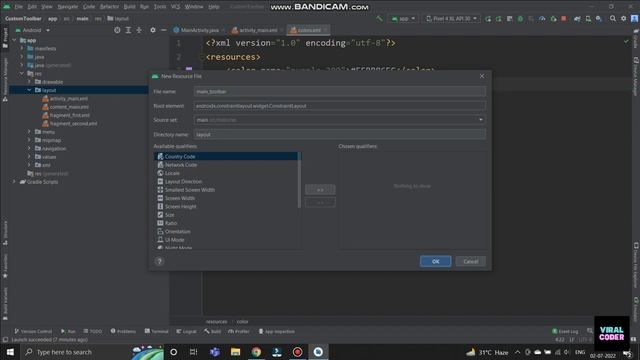Click the Make Project hammer icon
This screenshot has width=640, height=360.
coord(380,19)
